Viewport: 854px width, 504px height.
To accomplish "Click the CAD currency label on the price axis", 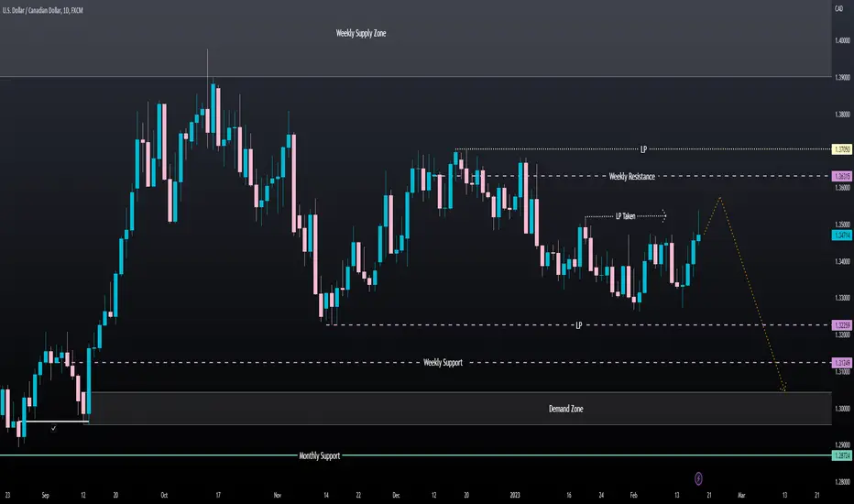I will [x=839, y=8].
